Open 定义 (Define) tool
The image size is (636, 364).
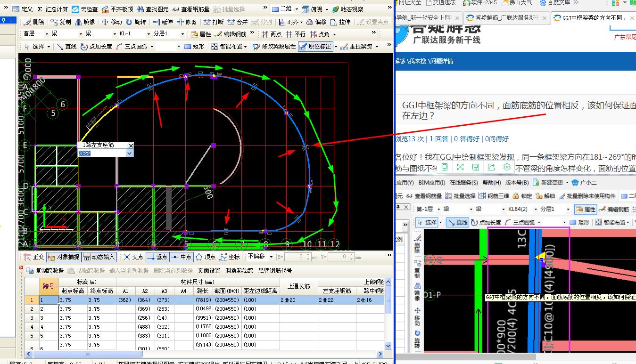[x=23, y=9]
